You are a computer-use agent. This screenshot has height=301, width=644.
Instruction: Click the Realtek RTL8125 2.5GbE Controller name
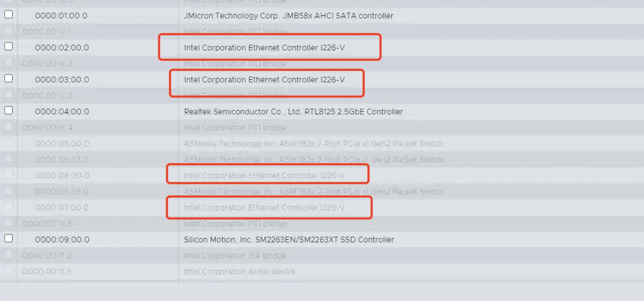point(293,112)
